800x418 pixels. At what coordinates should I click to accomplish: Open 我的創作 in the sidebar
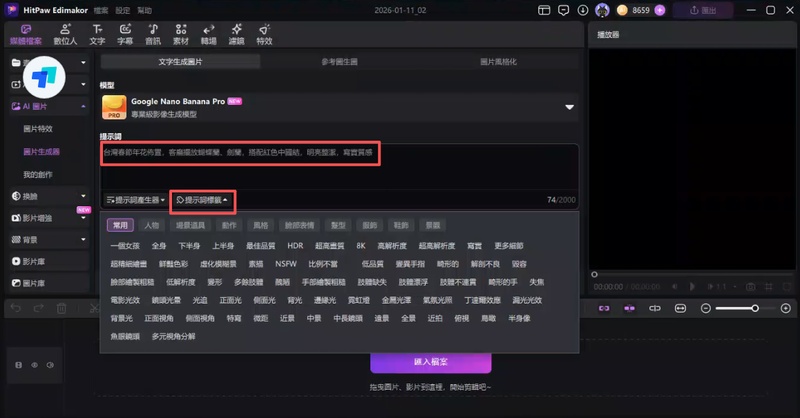pyautogui.click(x=38, y=175)
